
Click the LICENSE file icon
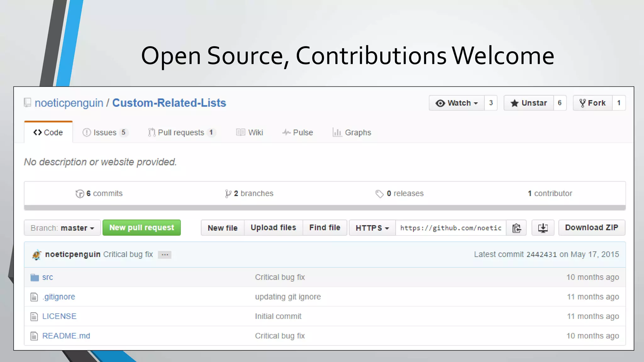[34, 316]
